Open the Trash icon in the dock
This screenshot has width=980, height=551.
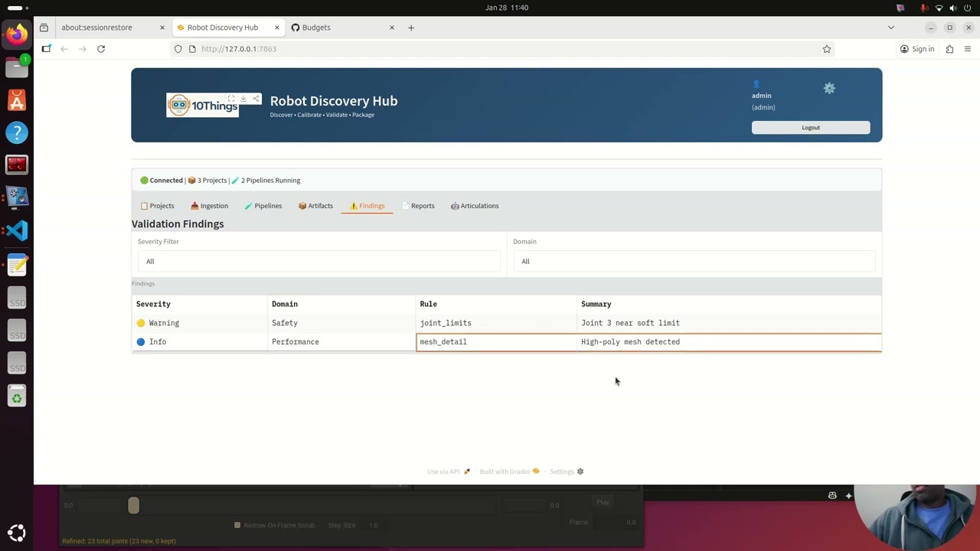click(x=17, y=396)
